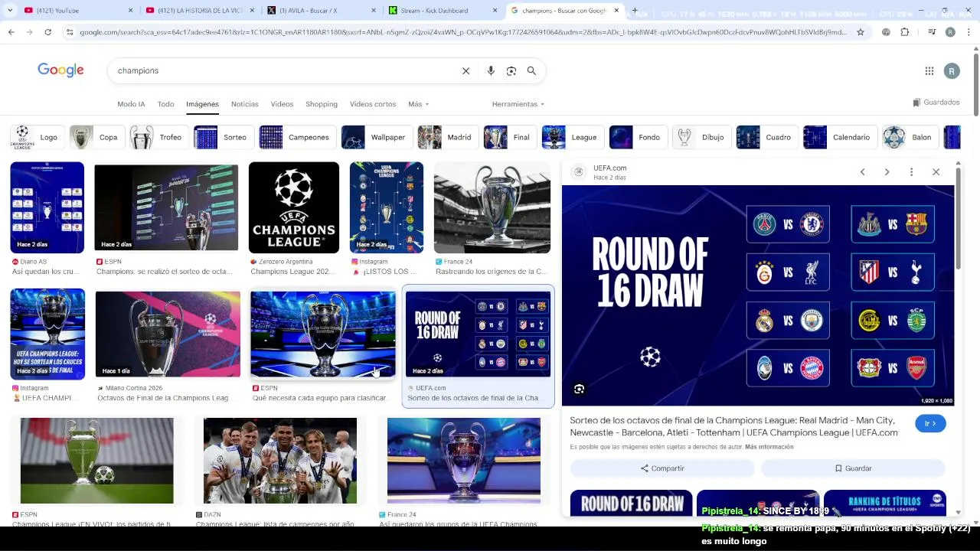Filter images by Calendario chip
980x551 pixels.
pos(839,138)
